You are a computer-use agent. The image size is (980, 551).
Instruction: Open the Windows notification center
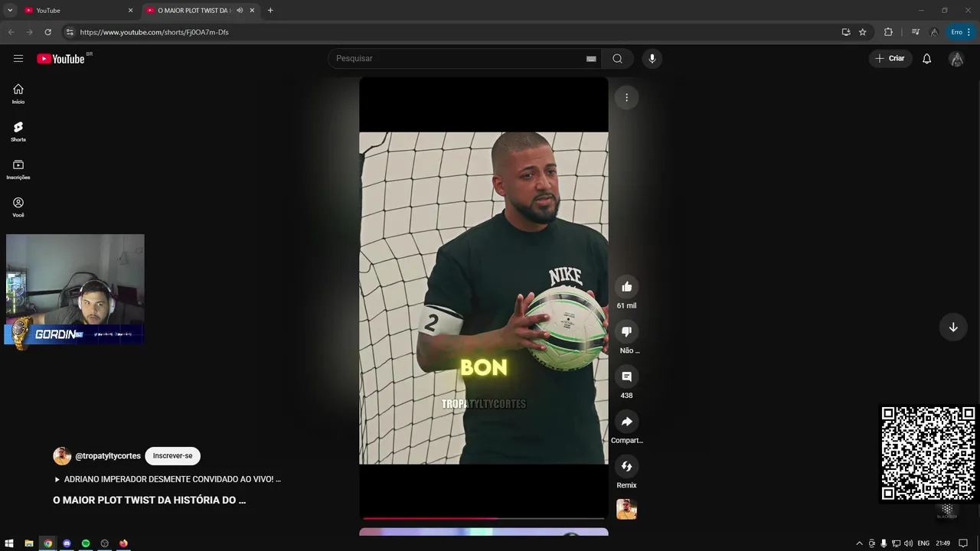pyautogui.click(x=965, y=543)
